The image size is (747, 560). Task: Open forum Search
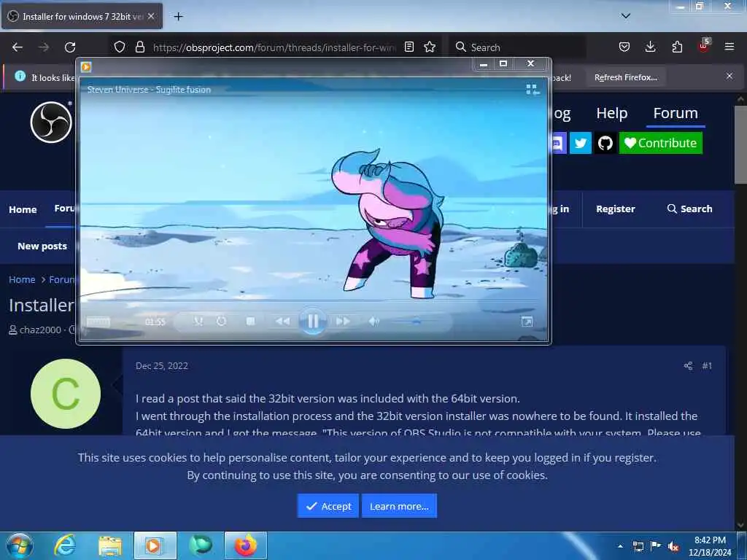[689, 209]
